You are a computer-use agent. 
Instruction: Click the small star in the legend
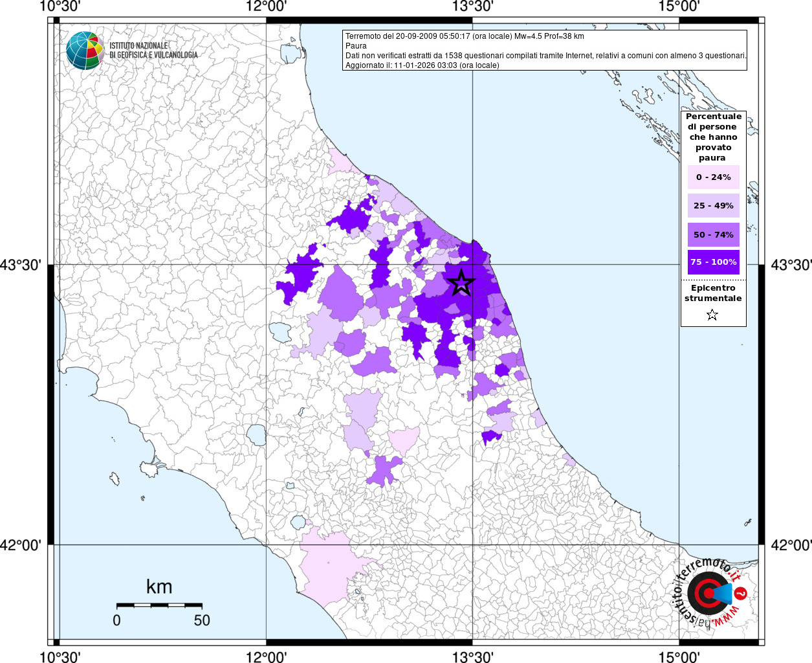[712, 315]
